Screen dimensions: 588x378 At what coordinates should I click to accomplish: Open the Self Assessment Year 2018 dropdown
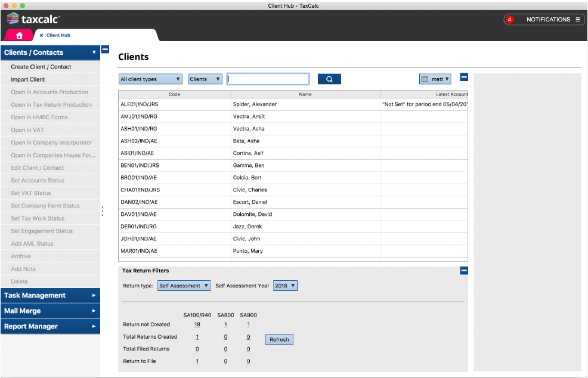click(285, 286)
